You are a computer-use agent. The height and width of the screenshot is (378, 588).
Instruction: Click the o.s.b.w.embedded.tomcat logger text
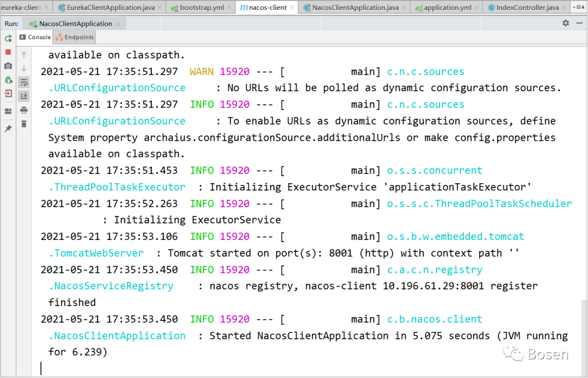pyautogui.click(x=455, y=237)
